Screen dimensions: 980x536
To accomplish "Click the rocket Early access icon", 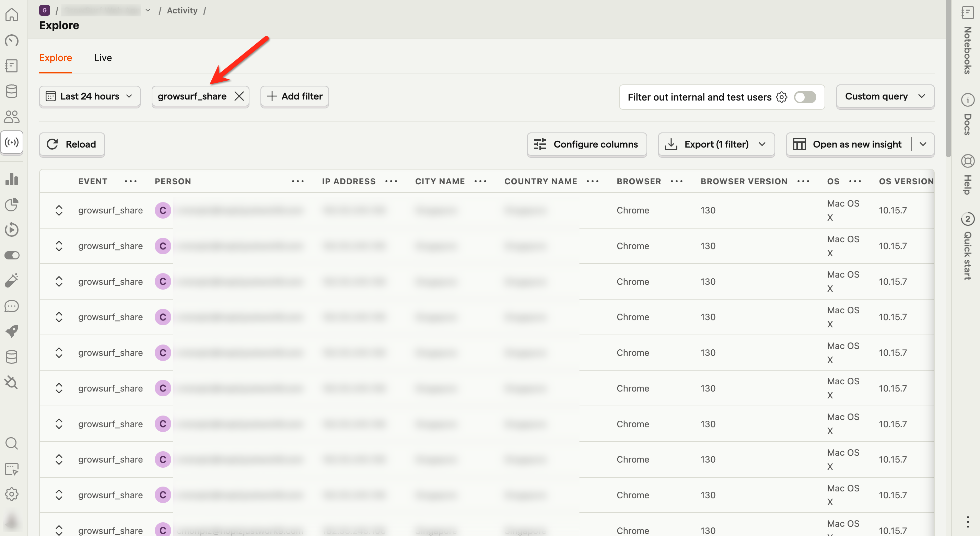I will [11, 331].
